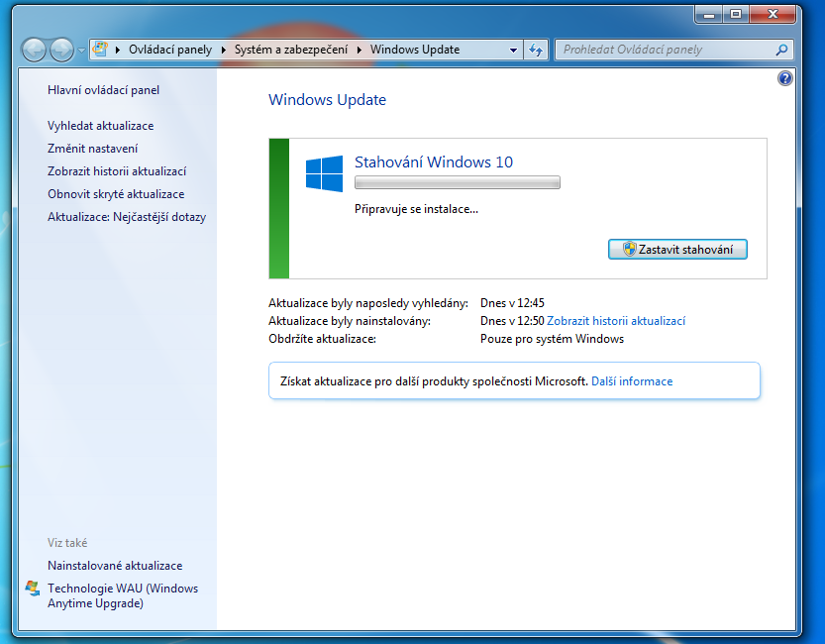Expand the arrow before Ovládací panely

pyautogui.click(x=118, y=50)
